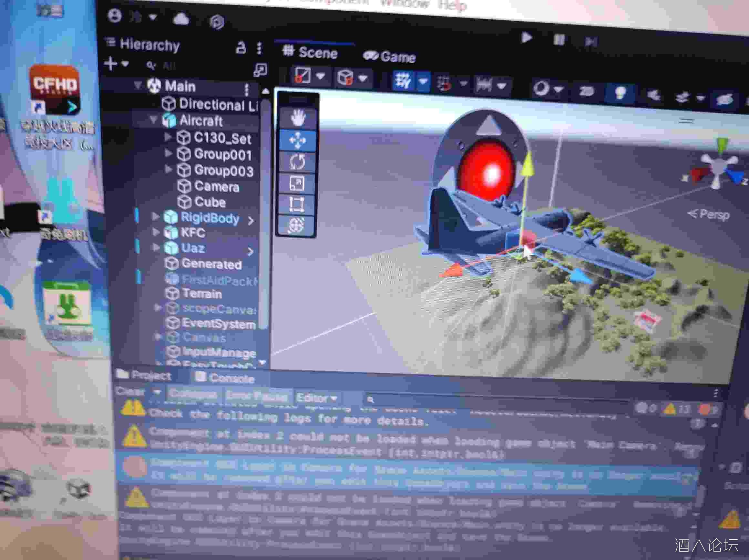Click the Play button

526,37
